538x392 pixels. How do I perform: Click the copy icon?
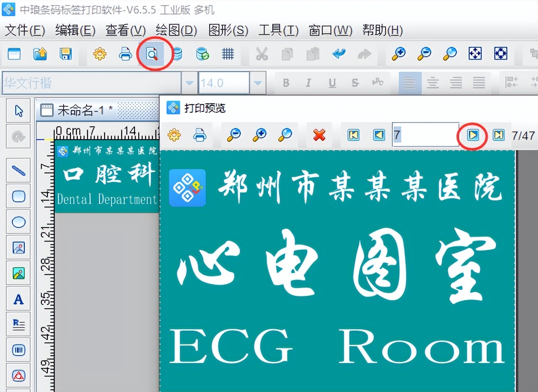287,54
